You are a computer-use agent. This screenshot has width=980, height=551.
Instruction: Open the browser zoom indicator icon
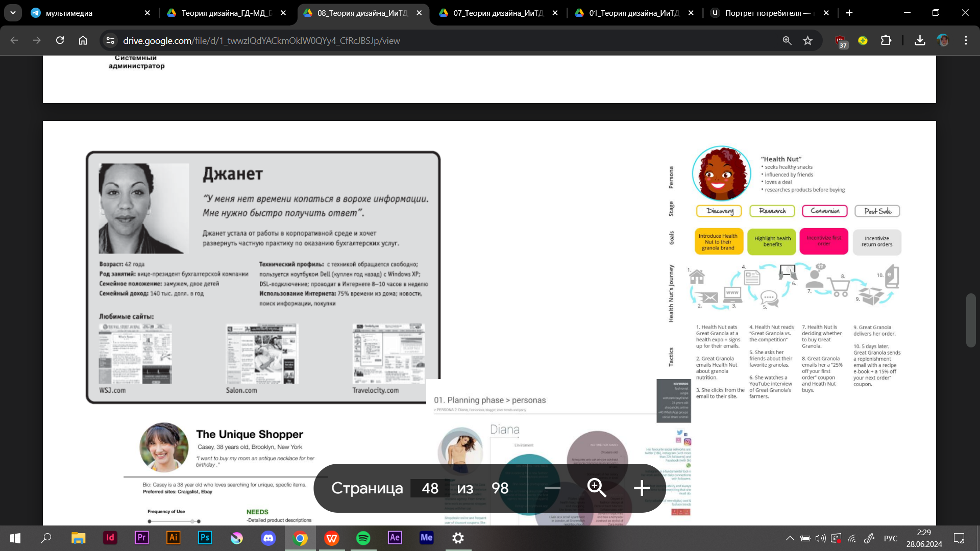(787, 40)
